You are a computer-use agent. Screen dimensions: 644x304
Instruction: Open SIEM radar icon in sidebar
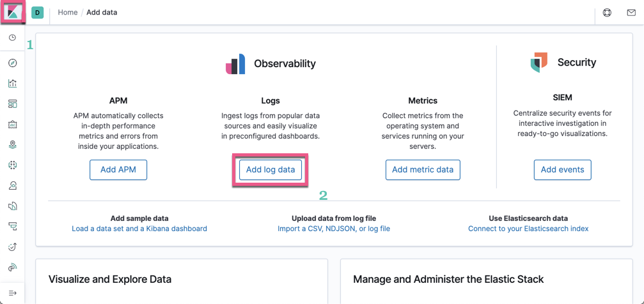[13, 268]
